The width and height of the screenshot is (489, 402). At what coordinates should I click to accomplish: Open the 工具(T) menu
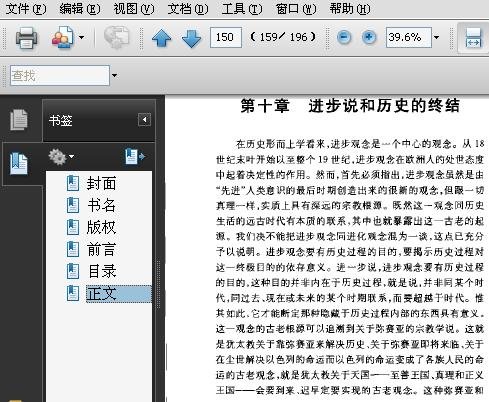tap(242, 8)
